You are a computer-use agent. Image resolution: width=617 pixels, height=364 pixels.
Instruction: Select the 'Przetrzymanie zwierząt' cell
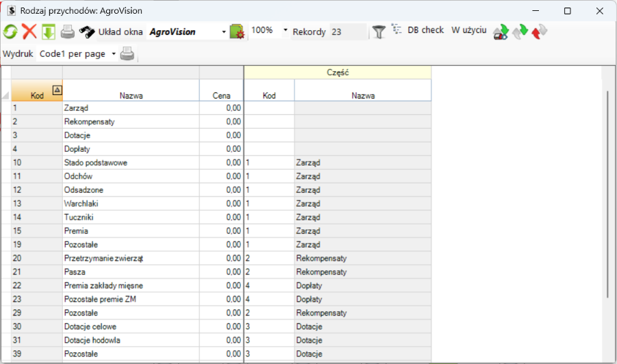pyautogui.click(x=131, y=258)
